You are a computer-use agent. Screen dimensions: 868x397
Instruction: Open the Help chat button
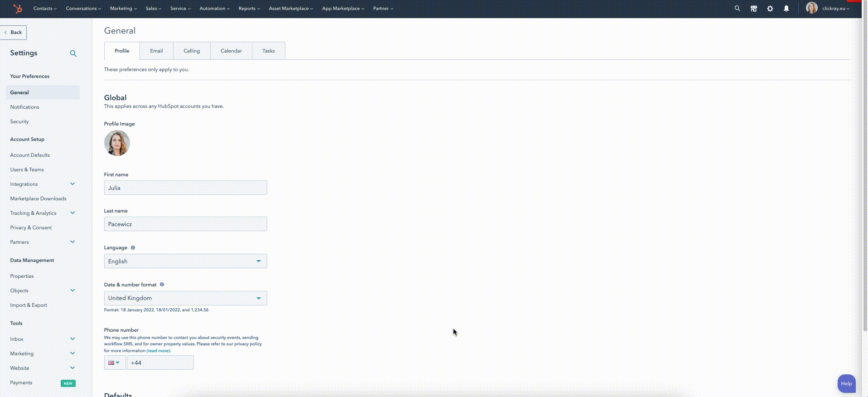[x=846, y=383]
